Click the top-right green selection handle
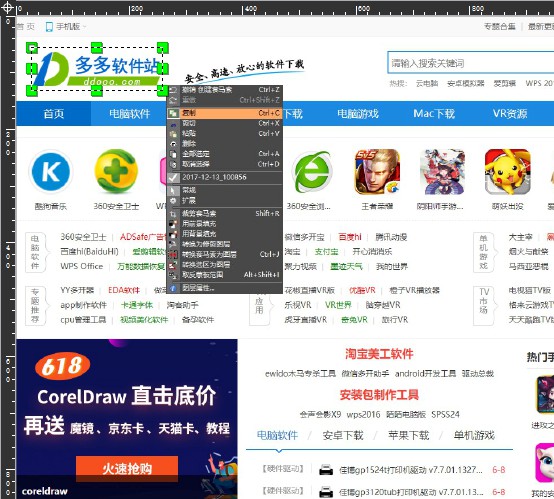This screenshot has height=499, width=554. click(x=163, y=48)
